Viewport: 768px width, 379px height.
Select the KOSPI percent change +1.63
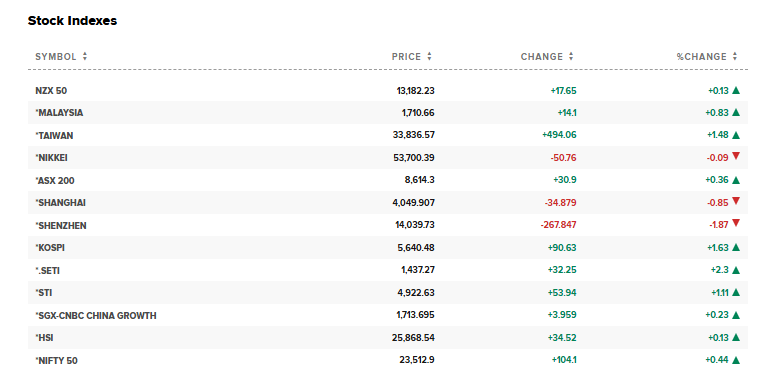[718, 248]
